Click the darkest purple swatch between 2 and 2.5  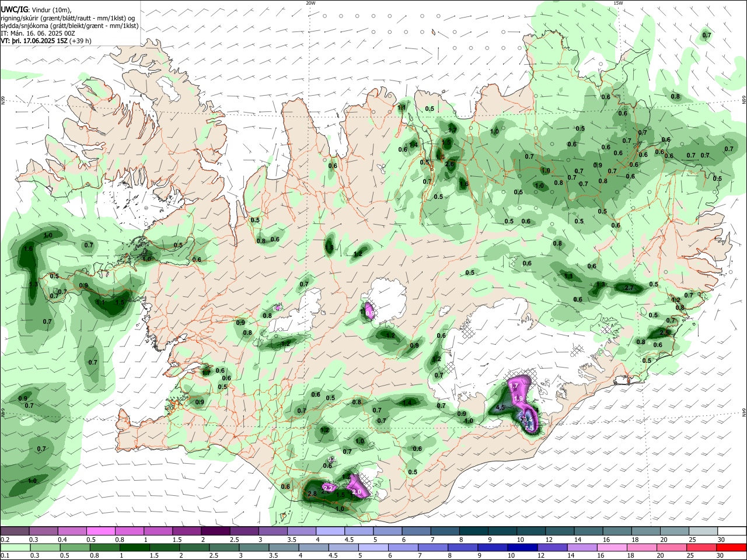(215, 531)
